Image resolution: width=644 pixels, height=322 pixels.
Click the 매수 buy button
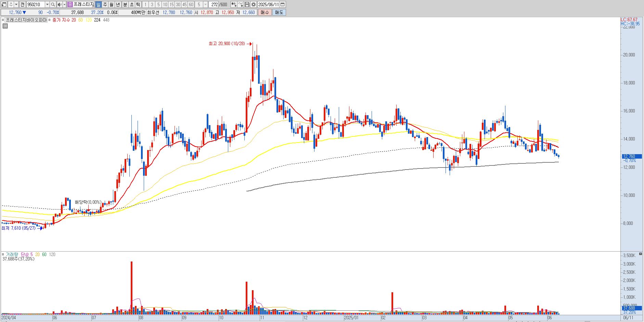[265, 12]
